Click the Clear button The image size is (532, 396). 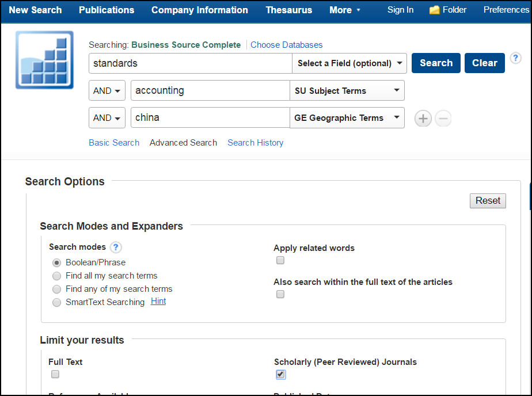[485, 63]
